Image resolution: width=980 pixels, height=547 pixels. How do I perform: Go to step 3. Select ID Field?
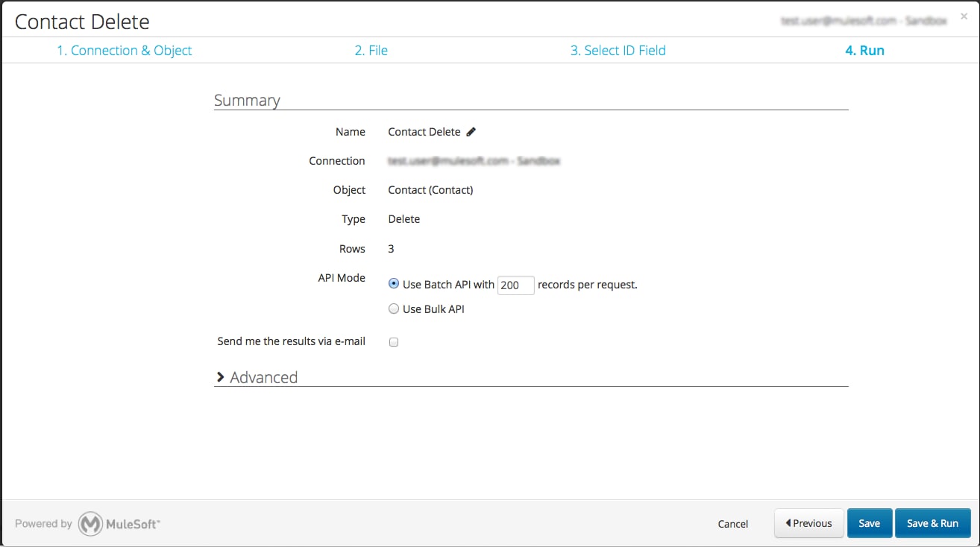pos(618,51)
